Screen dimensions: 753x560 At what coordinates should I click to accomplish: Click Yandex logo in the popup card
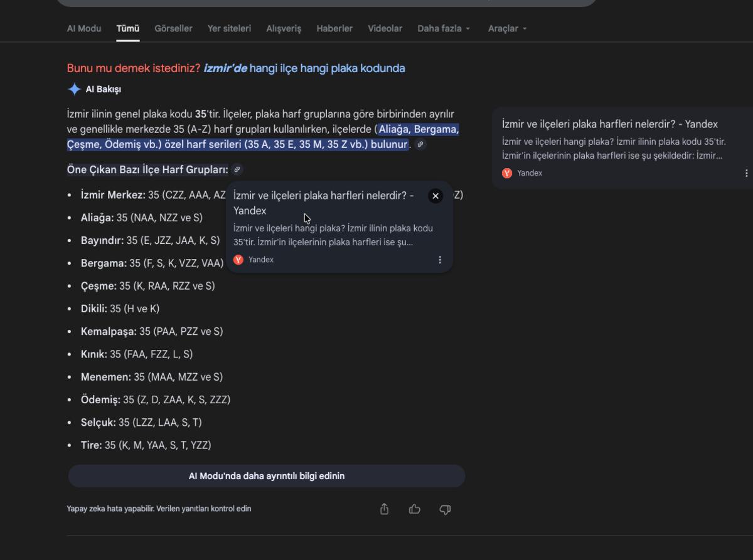click(x=238, y=260)
